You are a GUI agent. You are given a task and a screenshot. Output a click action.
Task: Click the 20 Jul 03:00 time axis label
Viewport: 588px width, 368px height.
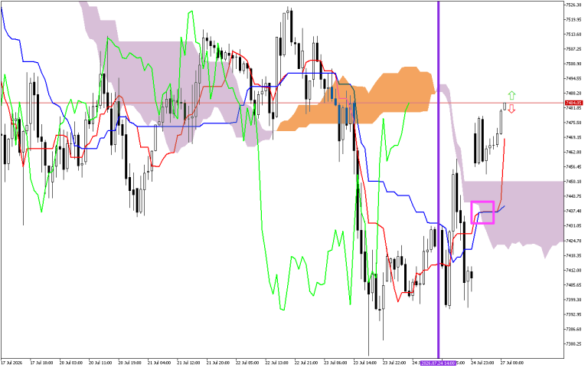[x=71, y=363]
